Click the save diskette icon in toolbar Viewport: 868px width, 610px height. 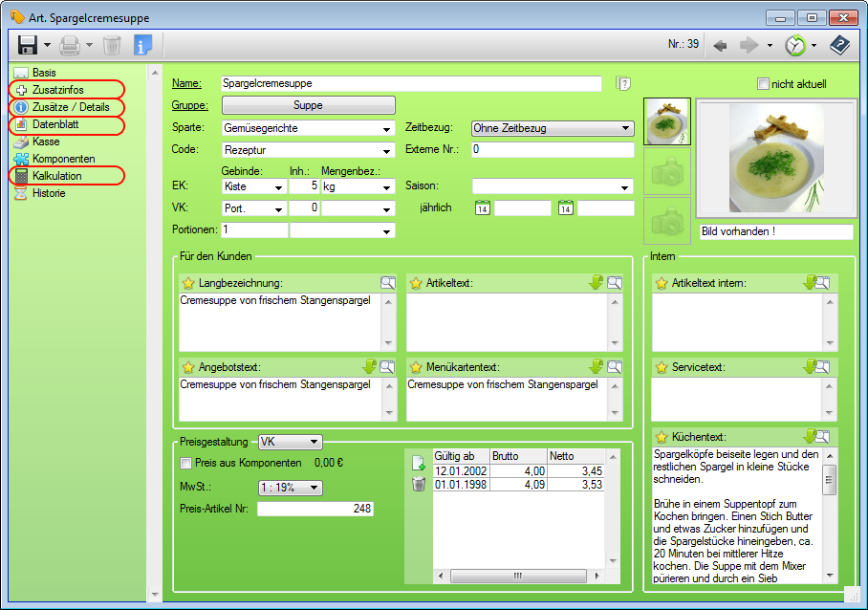click(27, 45)
